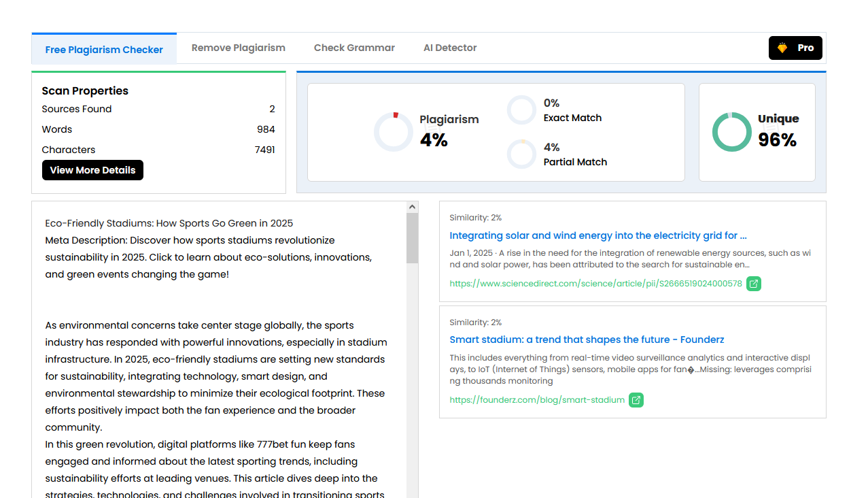Open the ScienceDirect external link icon

(x=753, y=284)
